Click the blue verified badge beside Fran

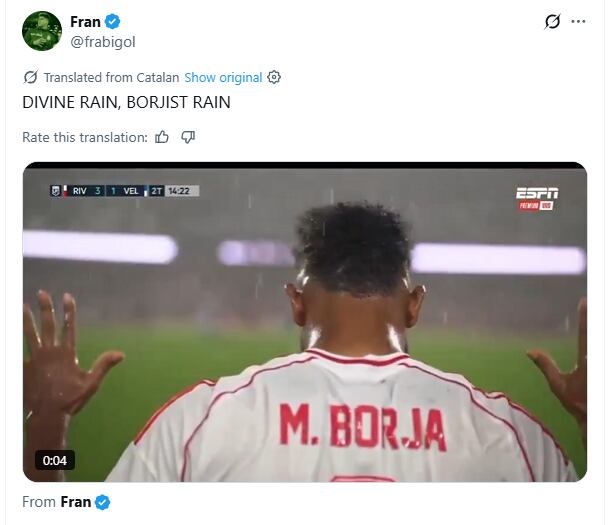[112, 22]
